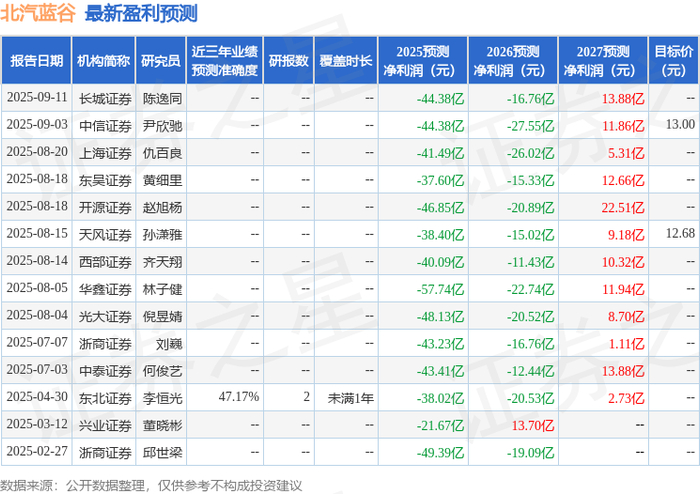Screen dimensions: 700x494
Task: Click the 华鑫证券 institution cell
Action: (105, 289)
